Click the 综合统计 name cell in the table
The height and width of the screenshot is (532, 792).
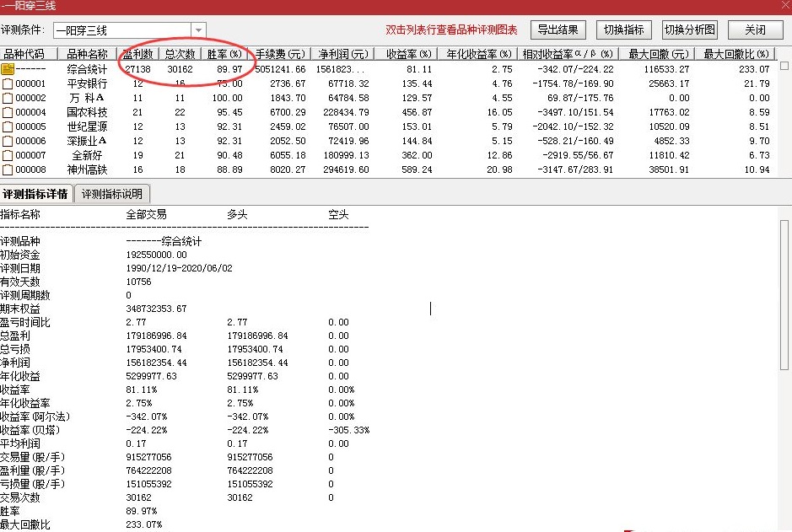tap(87, 69)
